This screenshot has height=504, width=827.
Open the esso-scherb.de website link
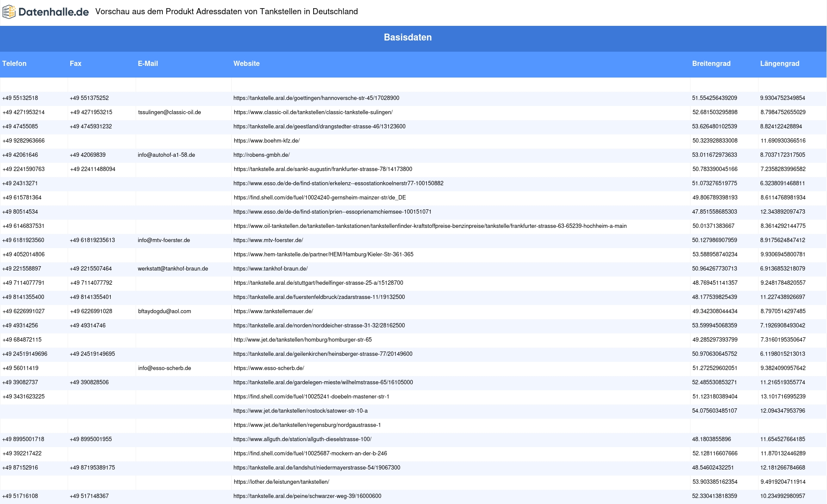tap(269, 368)
